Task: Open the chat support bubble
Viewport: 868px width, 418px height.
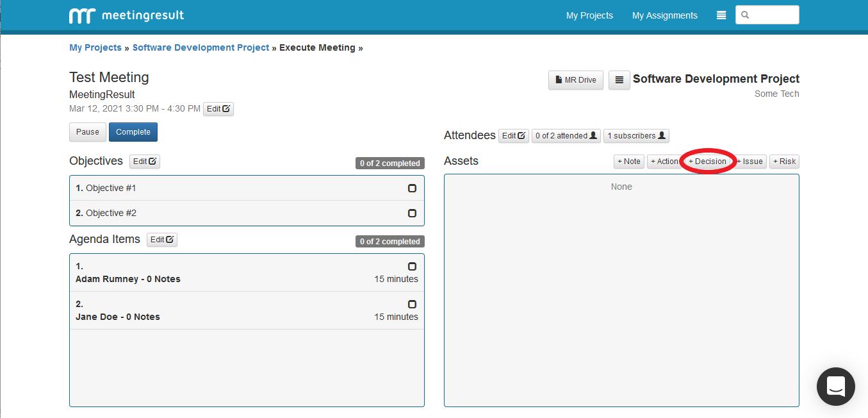Action: 835,387
